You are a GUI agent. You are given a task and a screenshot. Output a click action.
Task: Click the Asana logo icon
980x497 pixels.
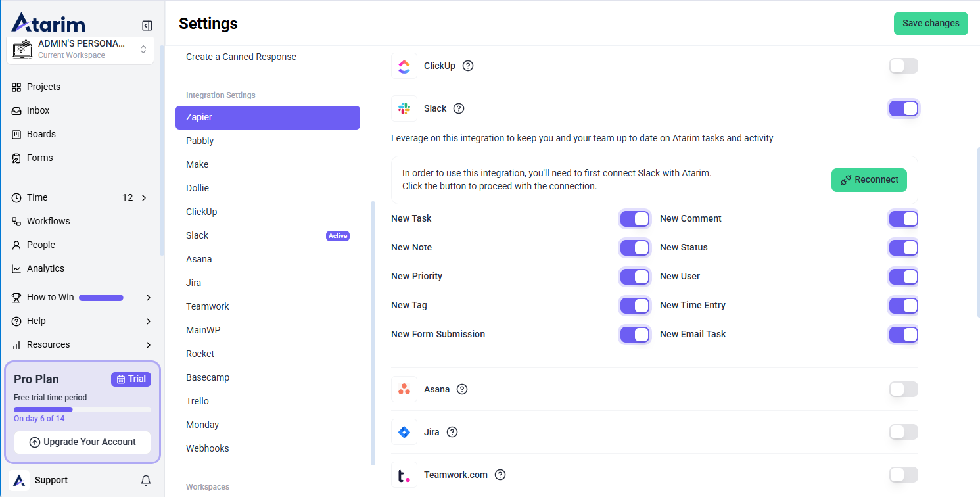tap(404, 389)
